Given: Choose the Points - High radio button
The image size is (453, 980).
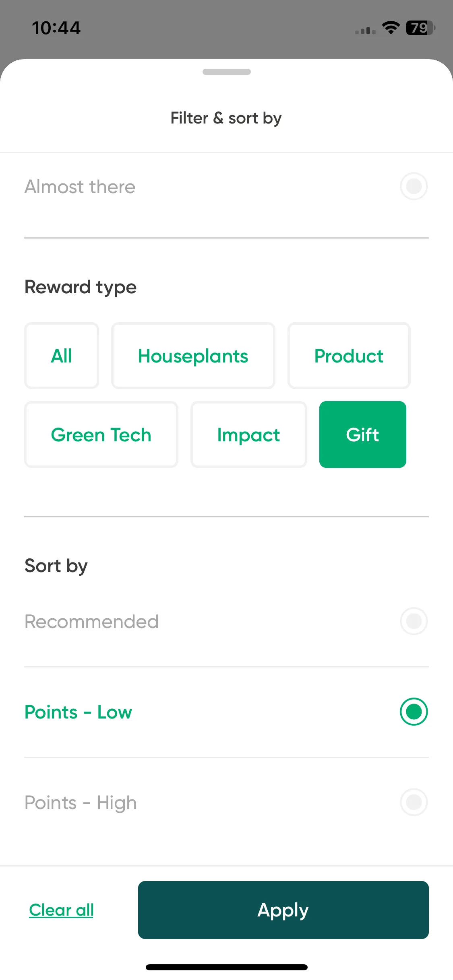Looking at the screenshot, I should [414, 802].
